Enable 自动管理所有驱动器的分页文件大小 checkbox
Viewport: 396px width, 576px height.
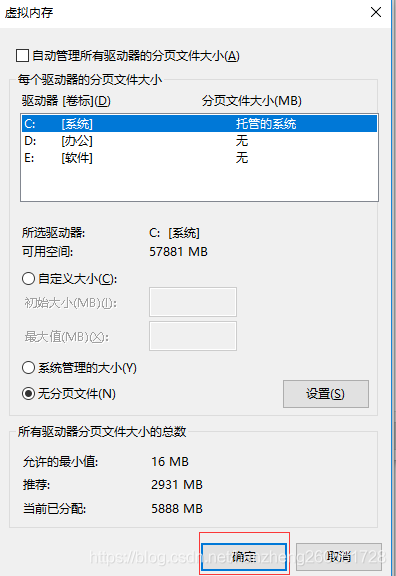coord(22,56)
